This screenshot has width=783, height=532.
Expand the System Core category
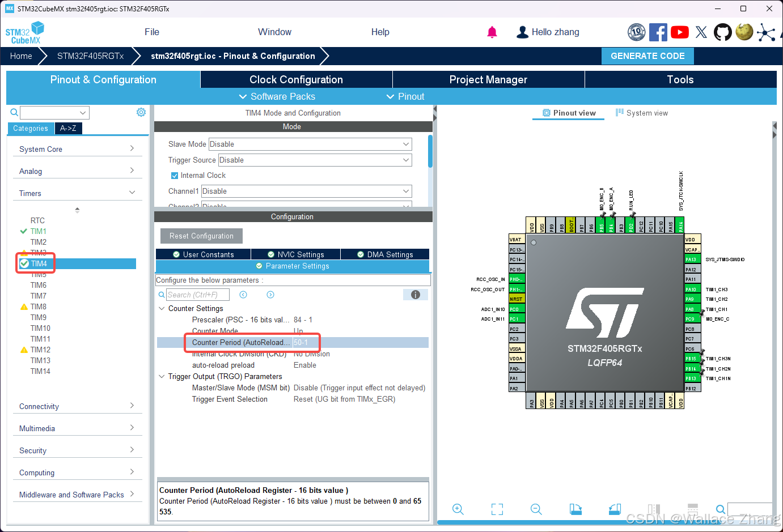tap(77, 149)
